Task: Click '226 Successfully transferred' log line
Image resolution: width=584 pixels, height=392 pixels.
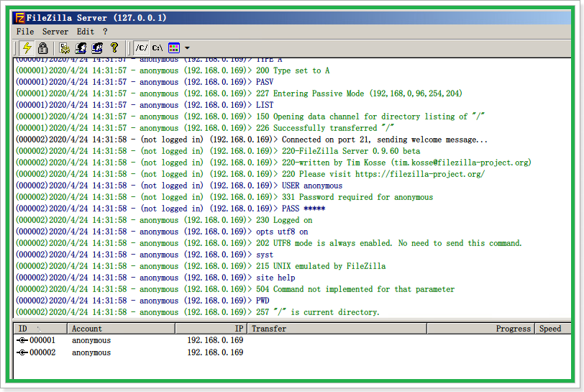Action: tap(205, 128)
